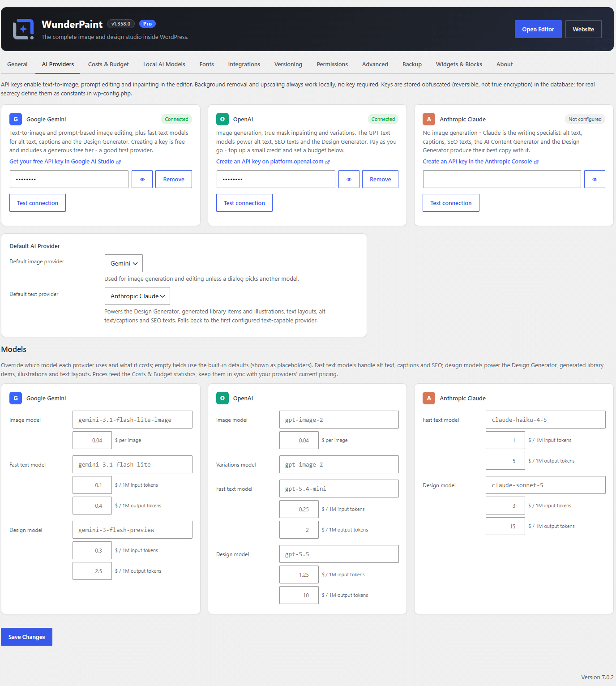Open the Permissions tab
Image resolution: width=616 pixels, height=686 pixels.
tap(332, 64)
